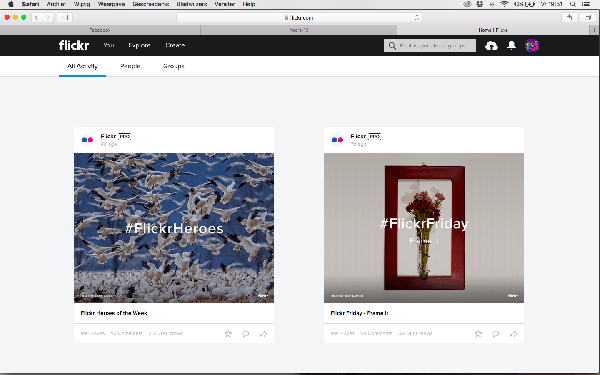Open the user avatar menu

(532, 46)
